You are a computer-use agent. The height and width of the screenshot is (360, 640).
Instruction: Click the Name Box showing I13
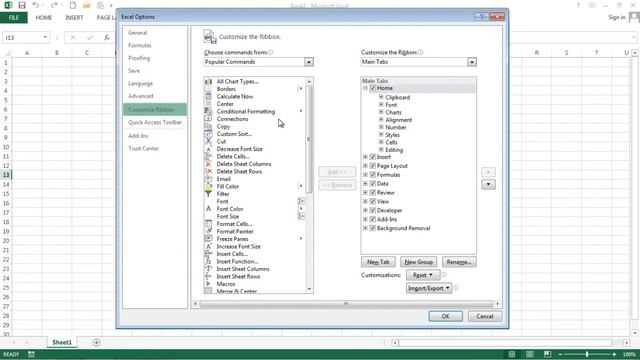pos(25,38)
